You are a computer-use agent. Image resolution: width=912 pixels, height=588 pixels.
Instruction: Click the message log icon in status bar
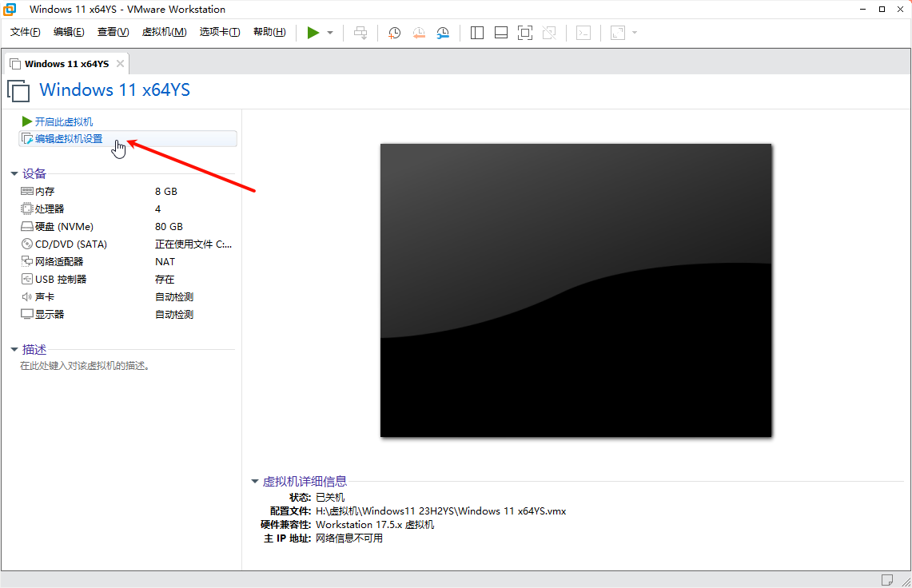pos(887,580)
